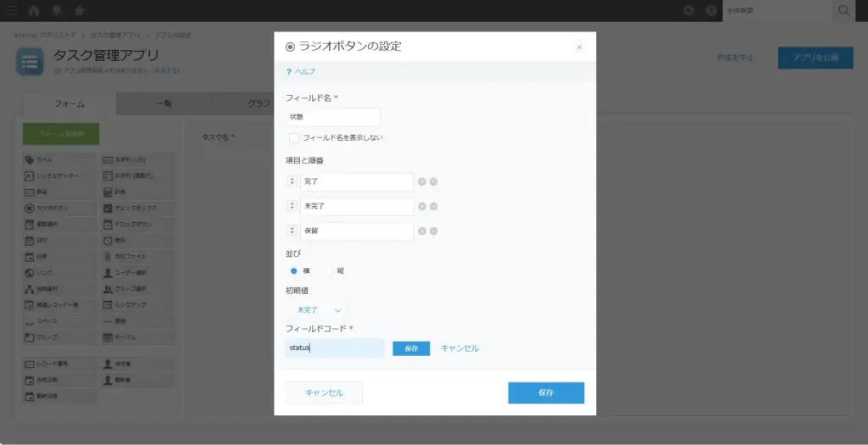Click the 全体検索 search box
The height and width of the screenshot is (445, 868).
tap(777, 10)
